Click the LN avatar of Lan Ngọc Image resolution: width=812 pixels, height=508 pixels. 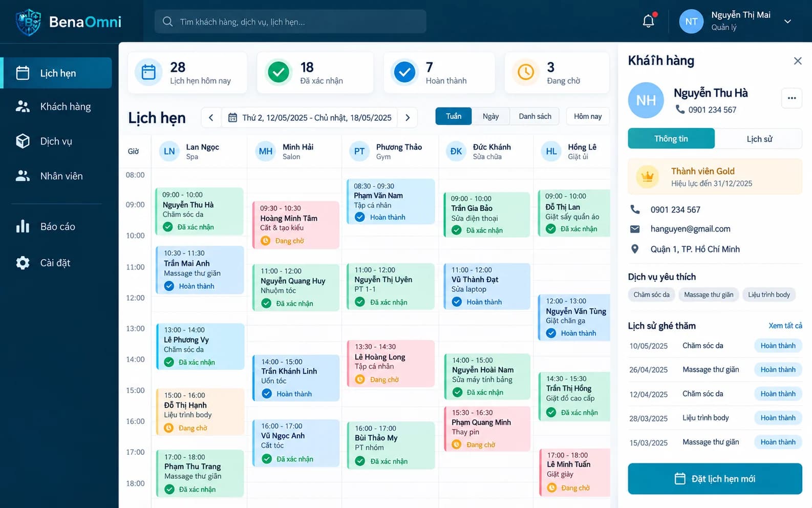169,151
